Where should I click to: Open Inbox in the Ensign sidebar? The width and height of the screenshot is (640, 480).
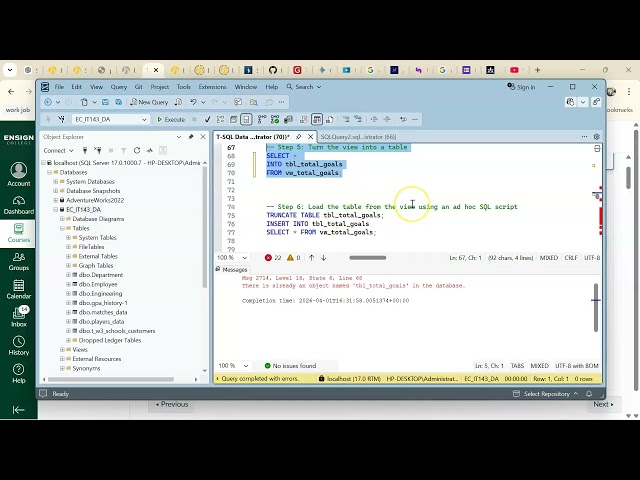[19, 317]
